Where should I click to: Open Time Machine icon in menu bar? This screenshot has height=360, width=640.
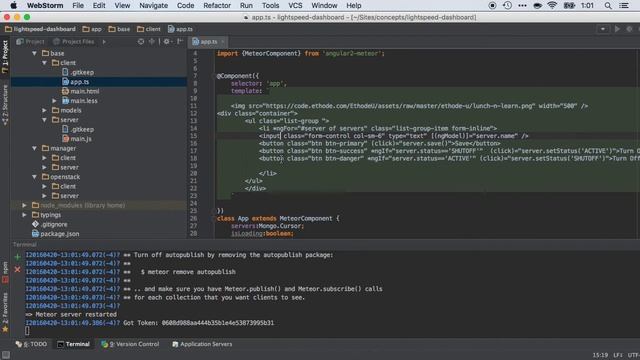tap(507, 5)
